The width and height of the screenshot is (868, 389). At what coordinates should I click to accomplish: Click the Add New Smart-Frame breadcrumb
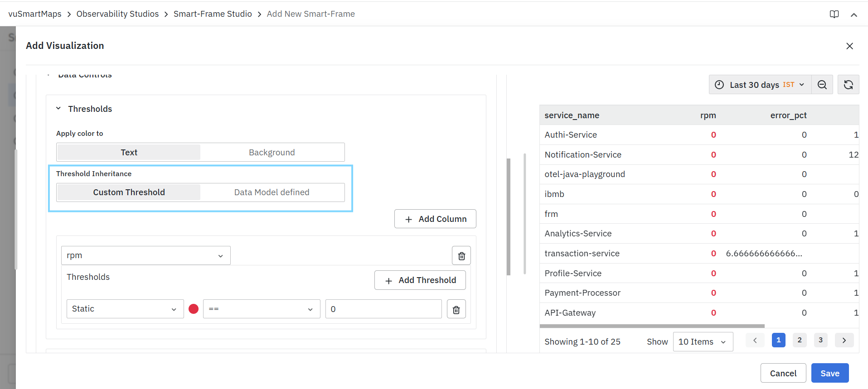pos(311,14)
